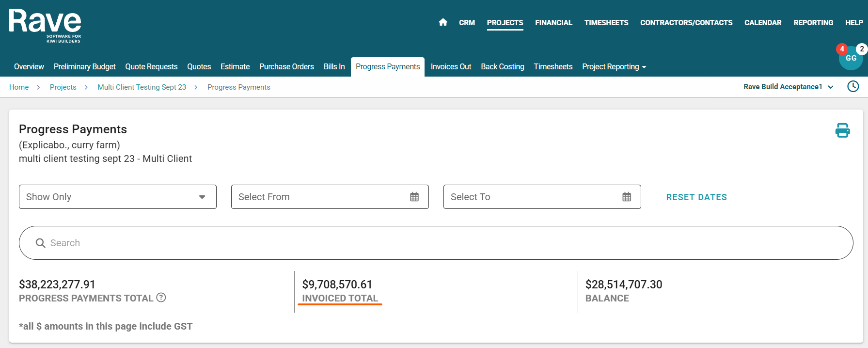Viewport: 868px width, 348px height.
Task: Select the INVOICED TOTAL label
Action: coord(340,298)
